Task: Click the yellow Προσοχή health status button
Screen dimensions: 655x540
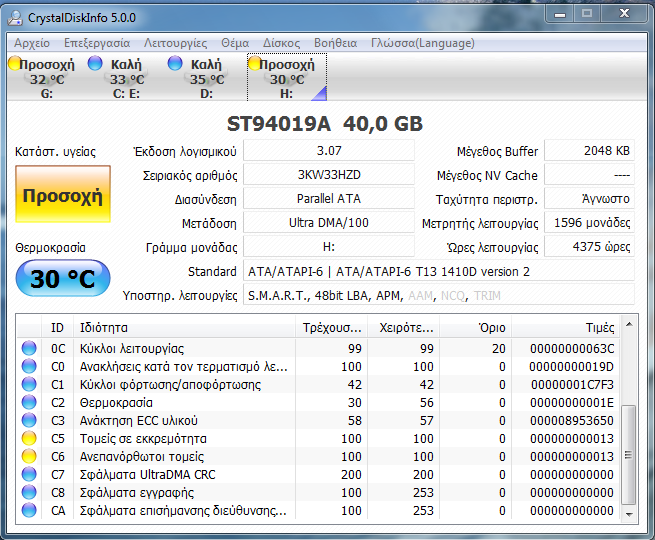Action: coord(63,194)
